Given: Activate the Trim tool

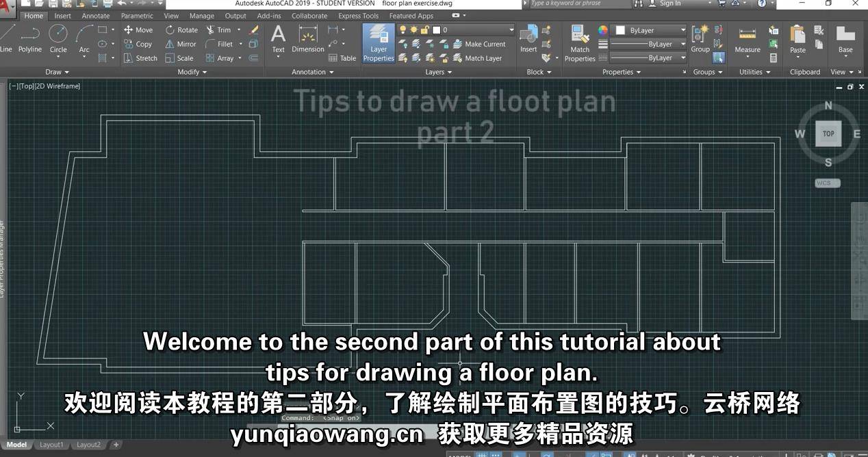Looking at the screenshot, I should 218,30.
